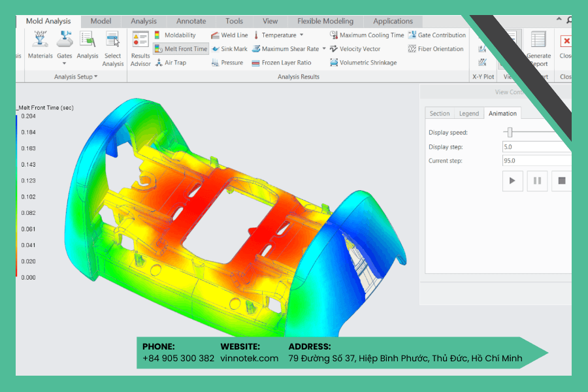This screenshot has width=588, height=392.
Task: Toggle the Melt Front Time result
Action: 181,49
